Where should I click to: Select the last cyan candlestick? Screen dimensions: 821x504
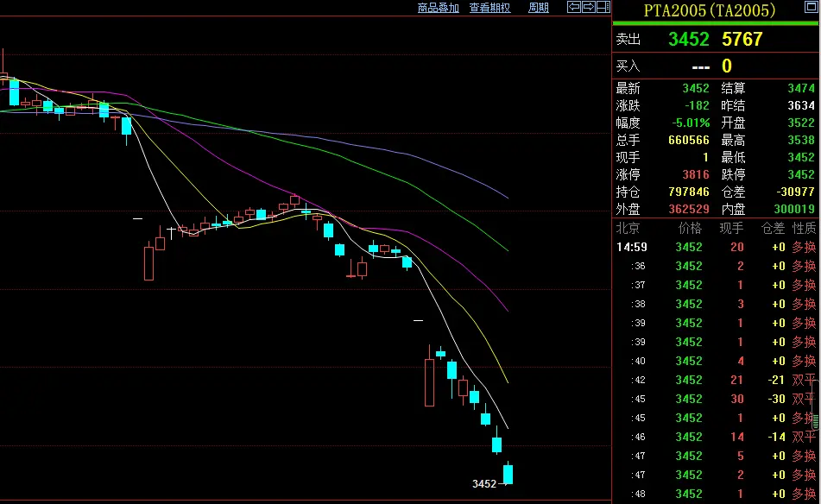pyautogui.click(x=508, y=474)
